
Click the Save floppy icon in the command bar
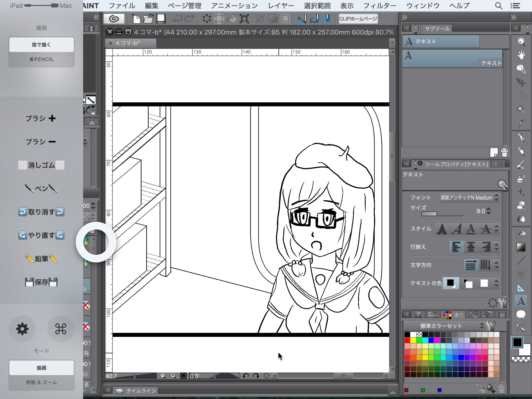click(x=161, y=19)
